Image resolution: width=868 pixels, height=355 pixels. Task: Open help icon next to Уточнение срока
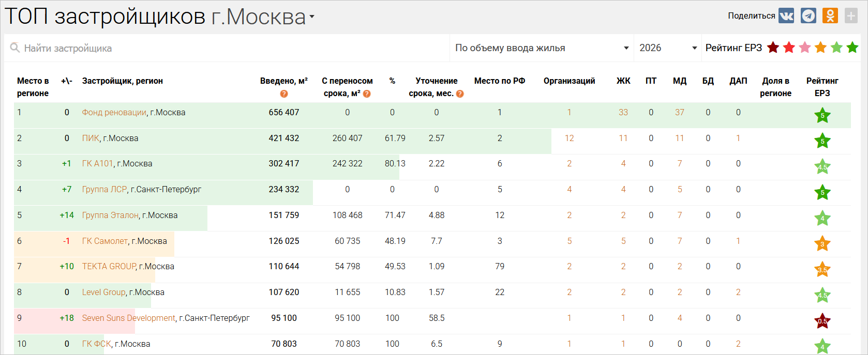(460, 94)
